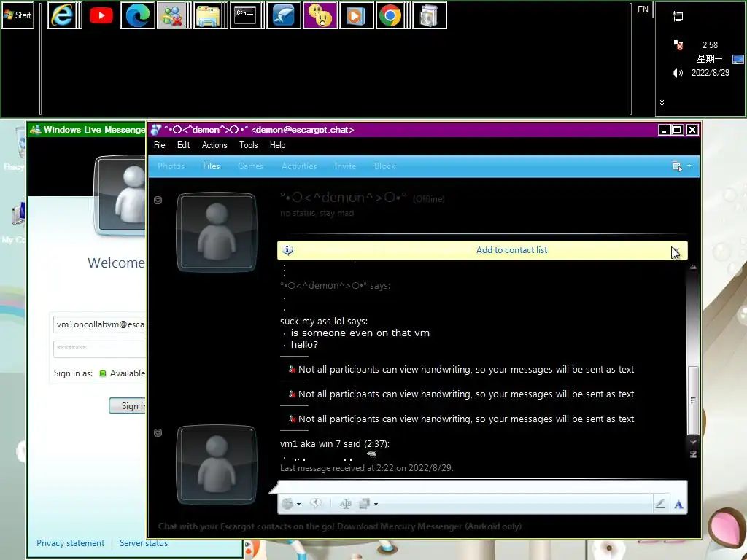Click the info icon in yellow bar

pos(287,250)
